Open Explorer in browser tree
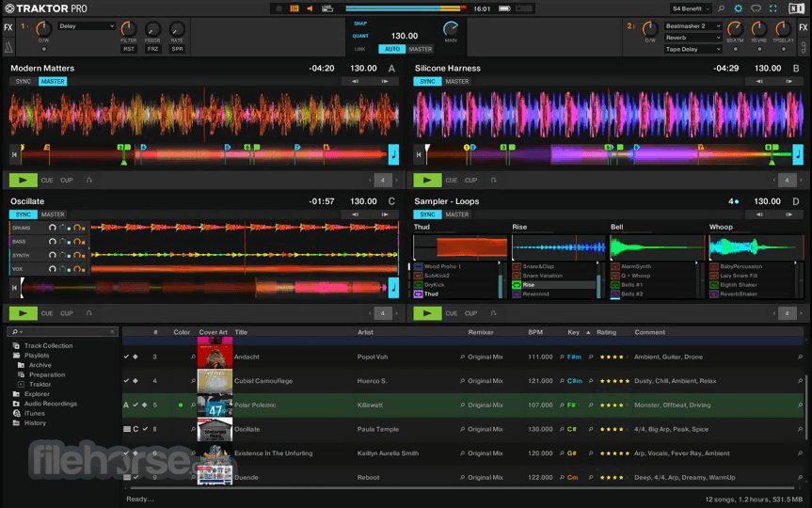 37,393
